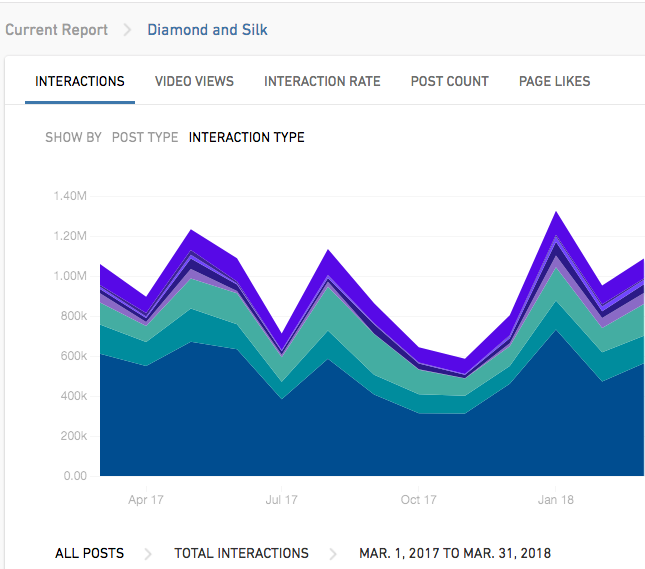Open the Page Likes tab
645x569 pixels.
coord(555,81)
